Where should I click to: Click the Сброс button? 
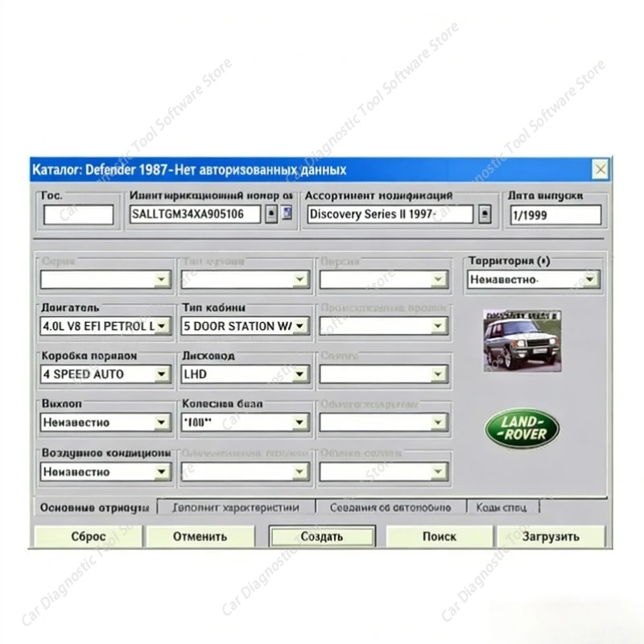(x=89, y=536)
